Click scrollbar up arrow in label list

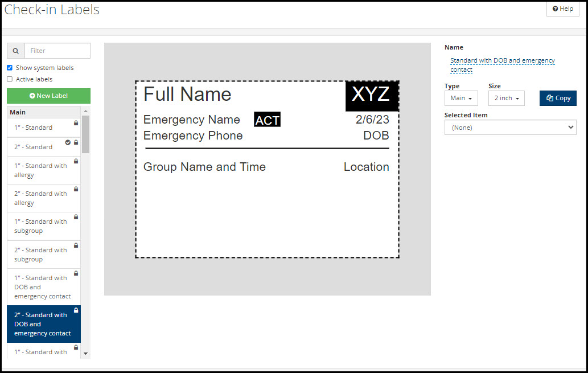[85, 111]
